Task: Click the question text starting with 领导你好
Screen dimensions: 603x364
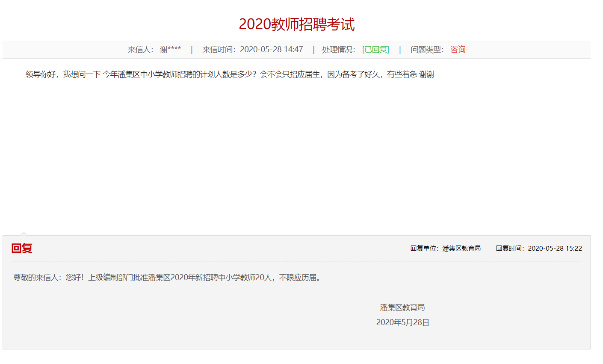Action: [x=230, y=74]
